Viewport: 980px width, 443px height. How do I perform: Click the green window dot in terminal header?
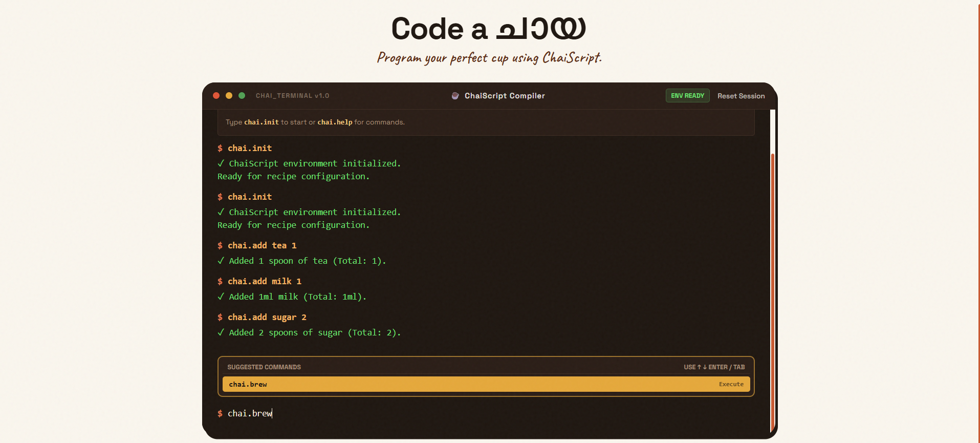click(242, 96)
